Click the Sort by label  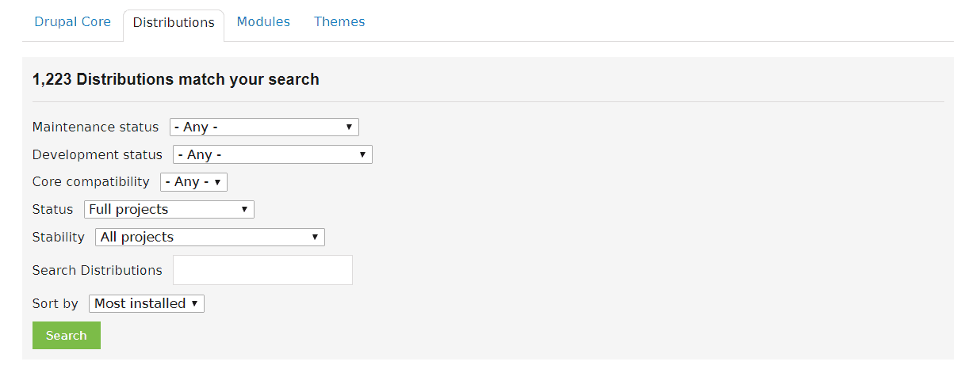[55, 303]
